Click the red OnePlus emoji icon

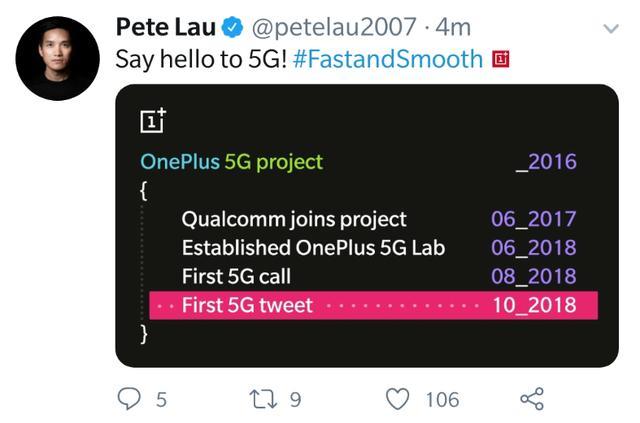click(x=503, y=60)
